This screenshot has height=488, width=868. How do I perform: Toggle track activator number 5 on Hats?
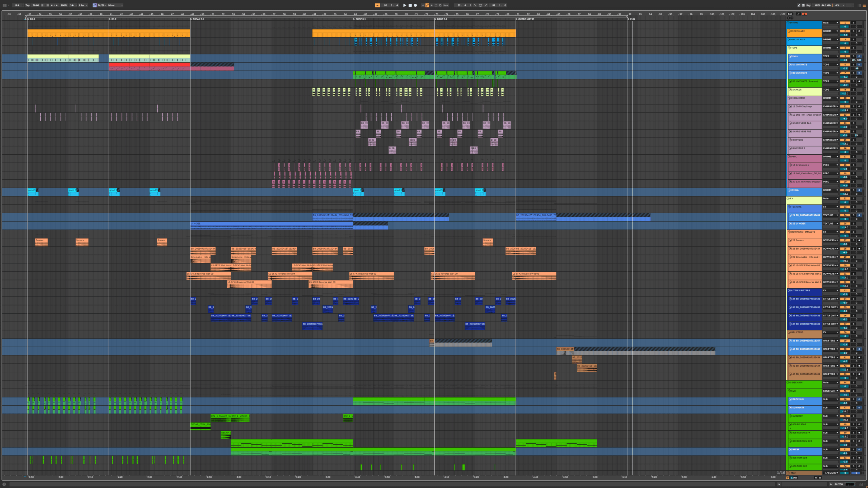click(x=845, y=56)
